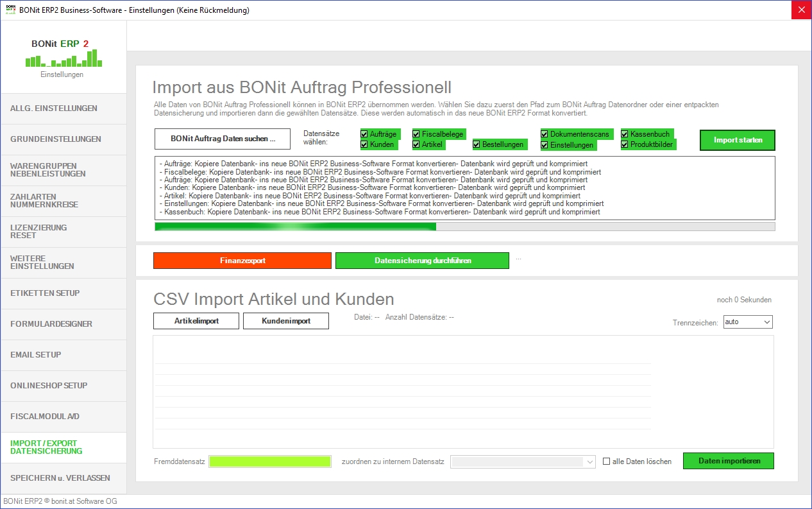Open WARENGRUPPEN NEBENLEISTUNGEN

pos(63,170)
